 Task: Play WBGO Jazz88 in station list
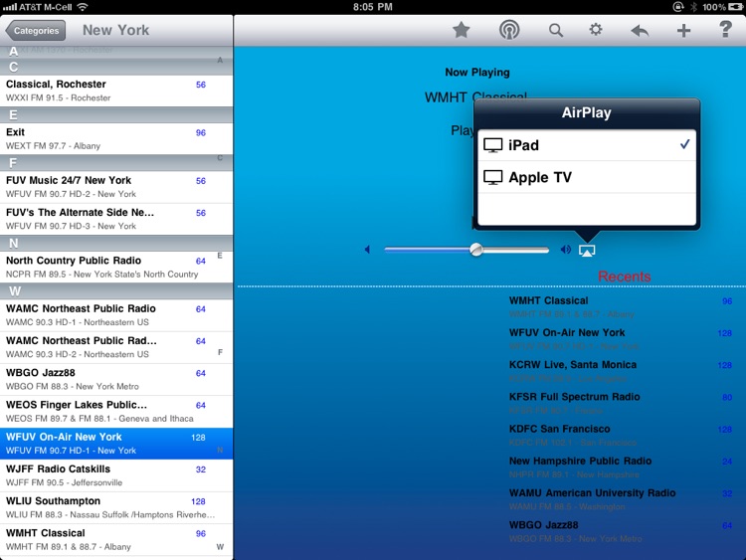click(116, 379)
